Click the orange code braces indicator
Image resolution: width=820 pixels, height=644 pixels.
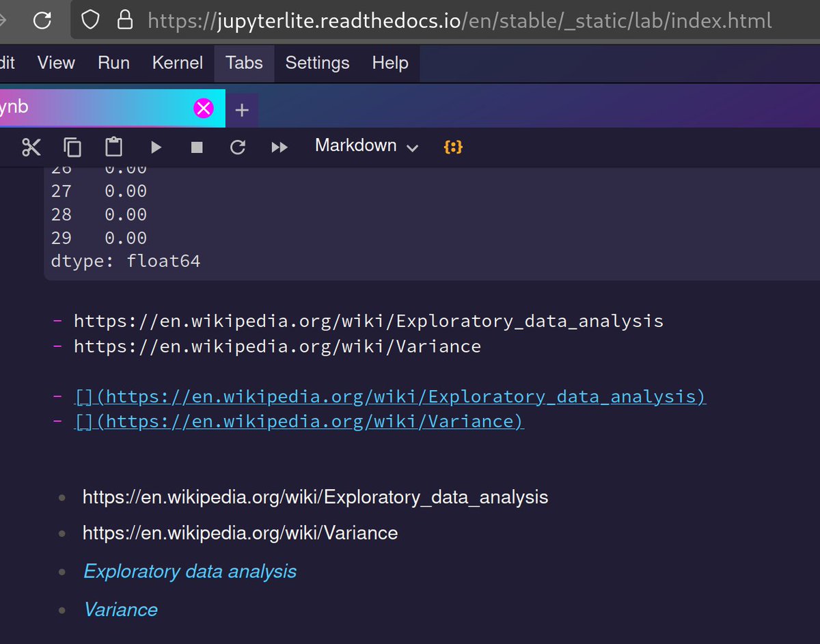coord(453,146)
